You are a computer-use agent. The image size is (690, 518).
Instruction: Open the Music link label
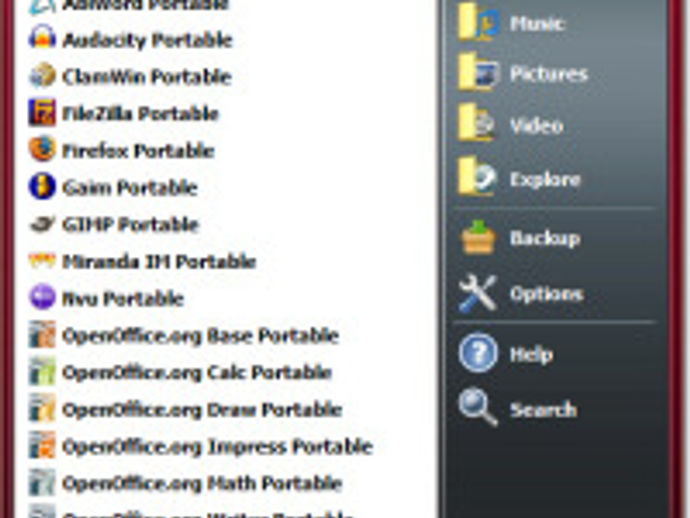tap(537, 23)
